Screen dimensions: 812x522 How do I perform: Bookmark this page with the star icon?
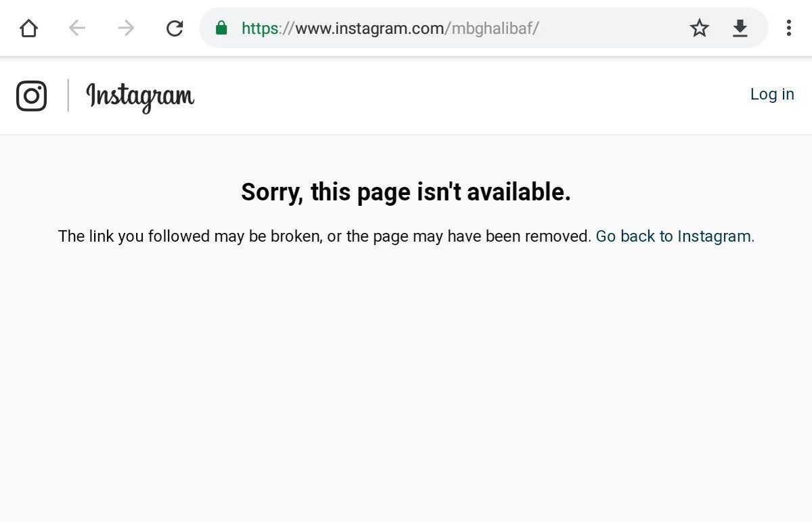699,28
